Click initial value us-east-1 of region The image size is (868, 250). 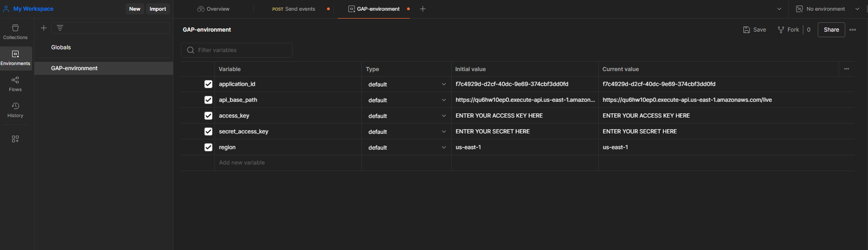[468, 147]
